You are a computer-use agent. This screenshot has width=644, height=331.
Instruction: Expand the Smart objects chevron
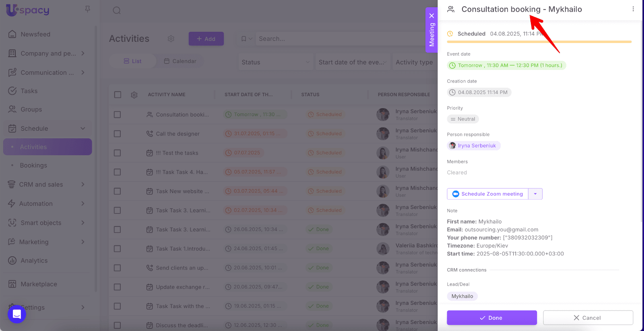point(83,223)
